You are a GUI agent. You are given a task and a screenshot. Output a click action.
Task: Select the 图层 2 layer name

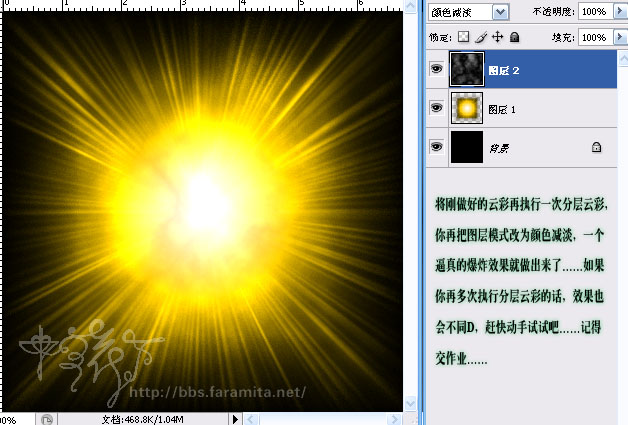pyautogui.click(x=504, y=70)
